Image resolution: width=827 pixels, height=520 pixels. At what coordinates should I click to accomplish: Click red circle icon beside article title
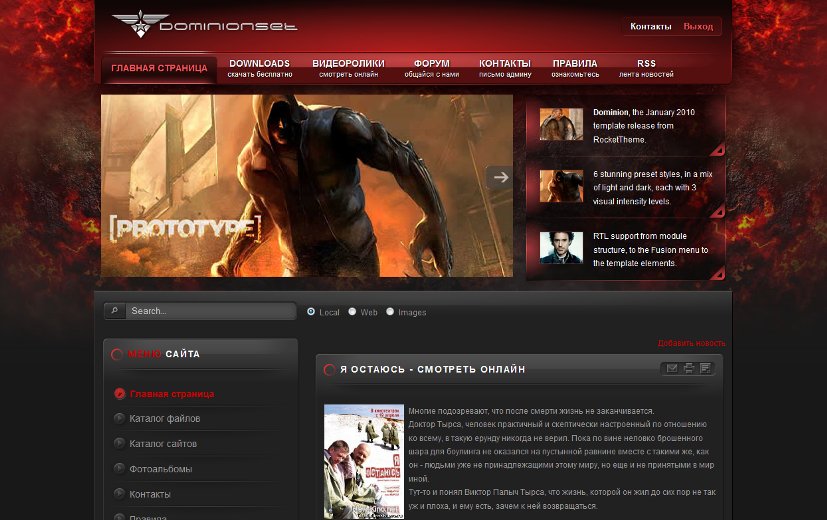tap(329, 370)
